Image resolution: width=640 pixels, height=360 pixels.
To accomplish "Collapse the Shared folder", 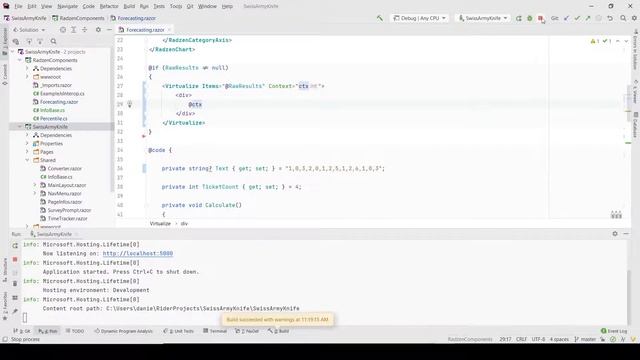I will [x=27, y=160].
